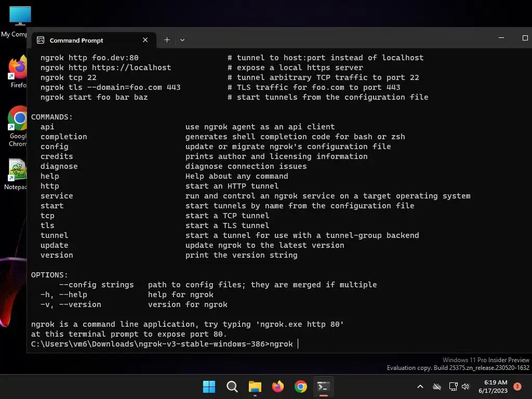Select the Command Prompt tab
Screen dimensions: 532x399
94,40
